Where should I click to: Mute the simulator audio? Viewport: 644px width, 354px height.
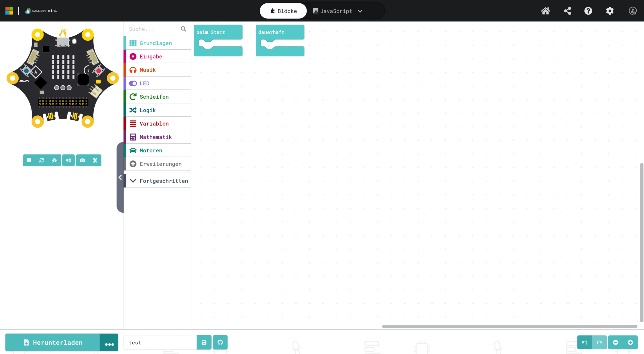(x=68, y=160)
